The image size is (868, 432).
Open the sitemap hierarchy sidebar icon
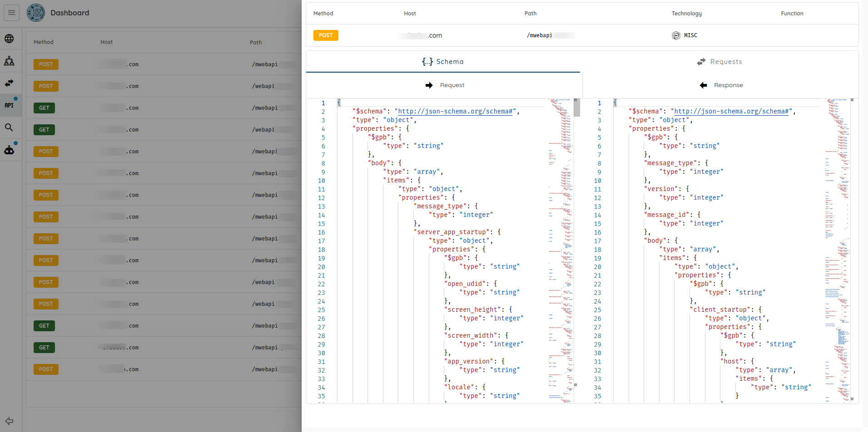pos(9,61)
